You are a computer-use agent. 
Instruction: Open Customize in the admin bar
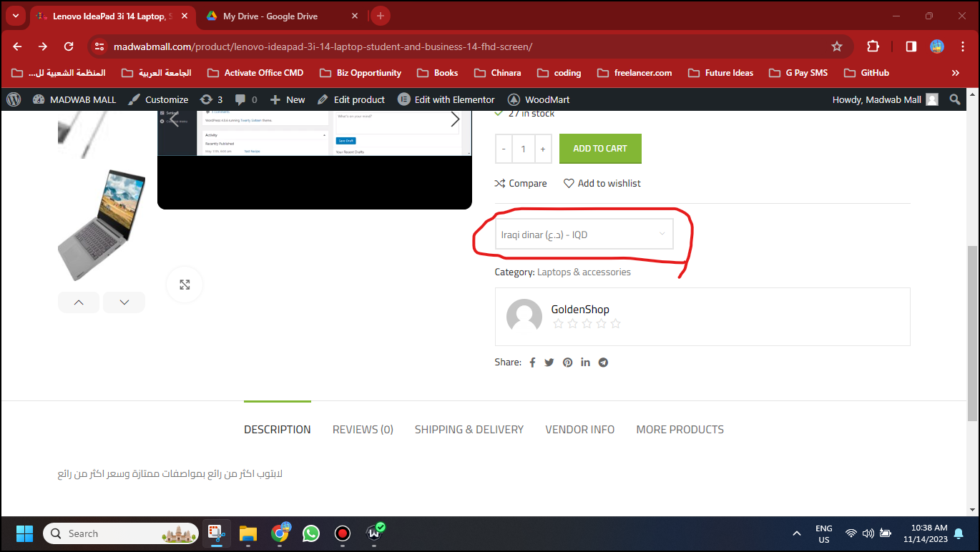pos(158,99)
